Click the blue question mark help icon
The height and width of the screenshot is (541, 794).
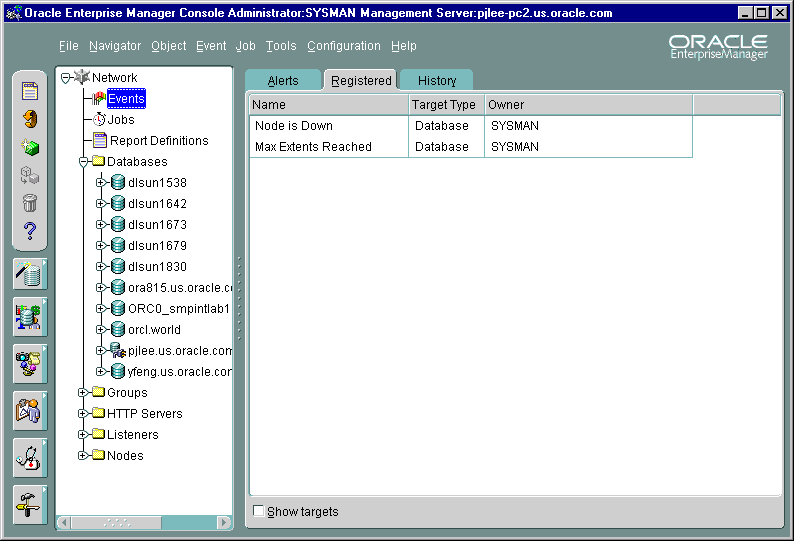[30, 231]
